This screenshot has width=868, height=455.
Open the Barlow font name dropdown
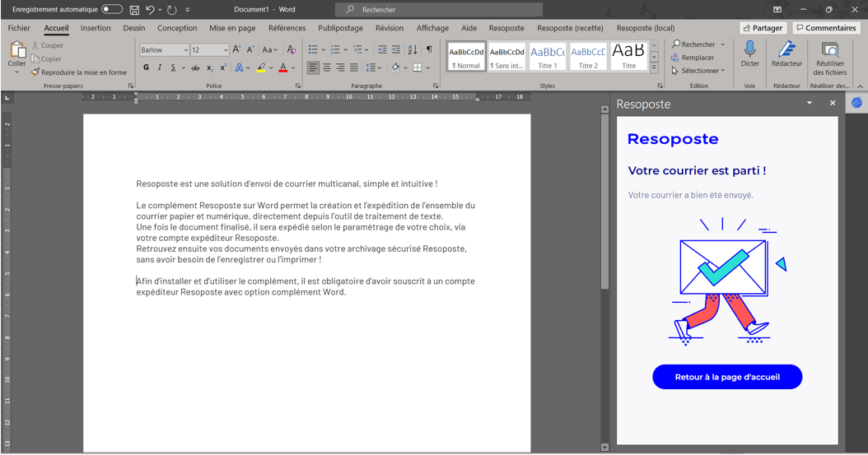tap(186, 49)
